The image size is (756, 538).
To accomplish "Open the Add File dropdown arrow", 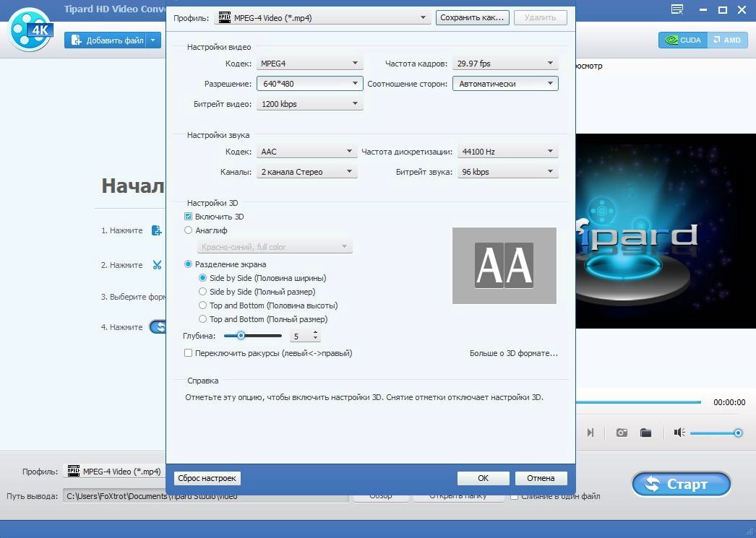I will pyautogui.click(x=153, y=40).
